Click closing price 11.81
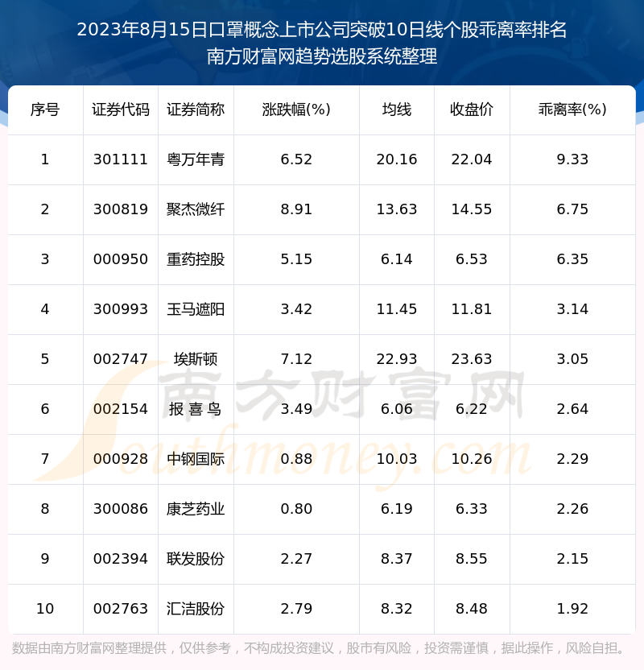The image size is (644, 670). pos(472,309)
